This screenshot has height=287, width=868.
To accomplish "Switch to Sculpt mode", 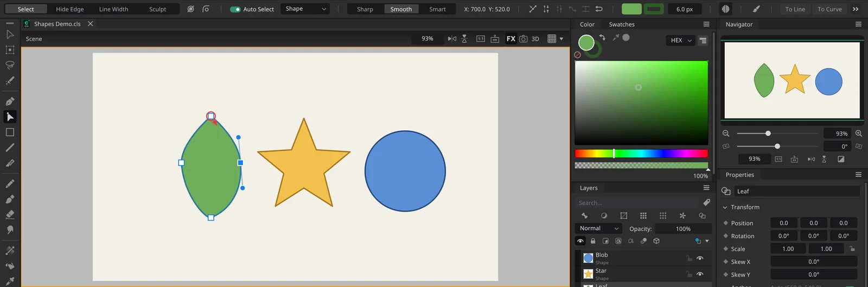I will click(158, 9).
